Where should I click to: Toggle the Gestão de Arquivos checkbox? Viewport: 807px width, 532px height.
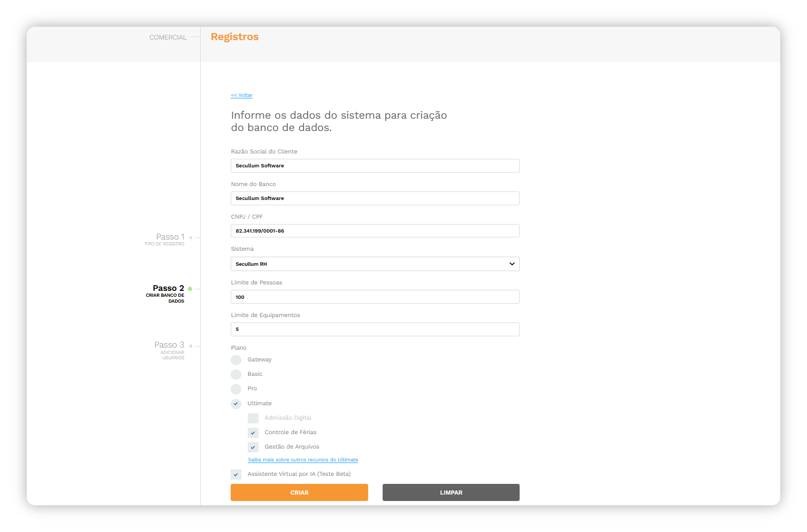pos(253,447)
